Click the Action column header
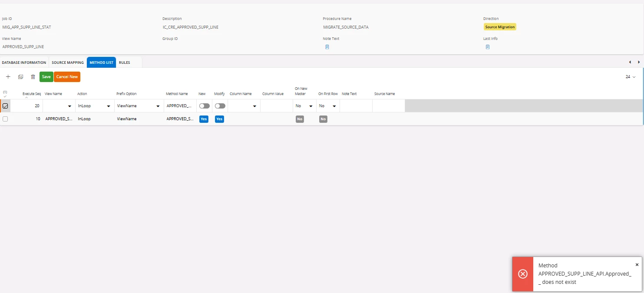This screenshot has height=293, width=644. coord(82,94)
